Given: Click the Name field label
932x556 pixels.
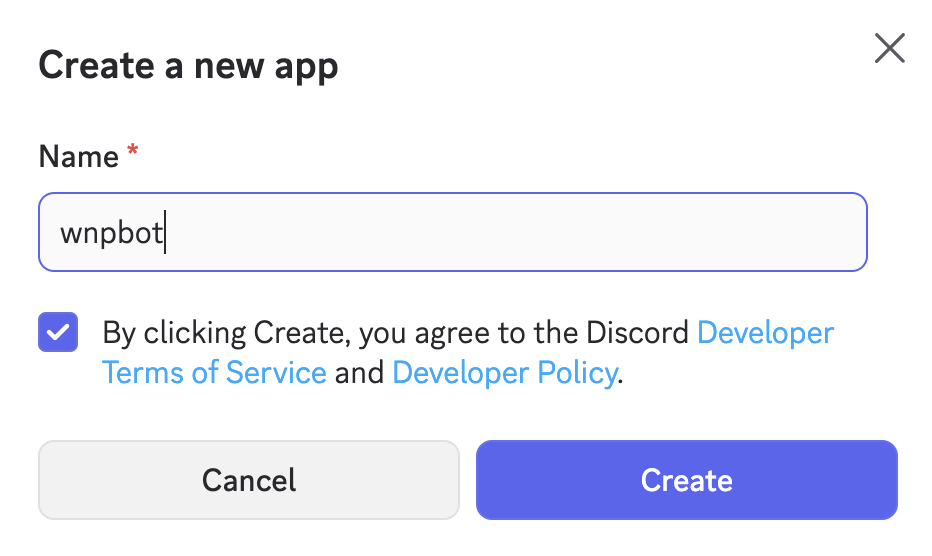Looking at the screenshot, I should (x=78, y=157).
